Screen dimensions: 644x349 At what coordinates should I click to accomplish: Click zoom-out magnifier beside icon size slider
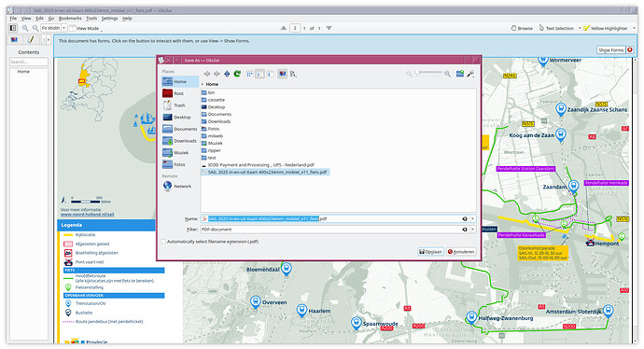pyautogui.click(x=409, y=74)
